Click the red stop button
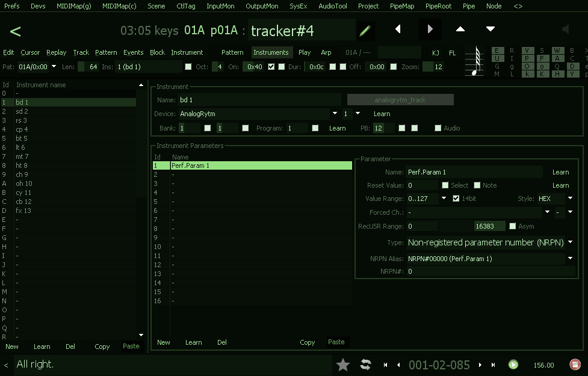This screenshot has height=376, width=588. pos(575,365)
